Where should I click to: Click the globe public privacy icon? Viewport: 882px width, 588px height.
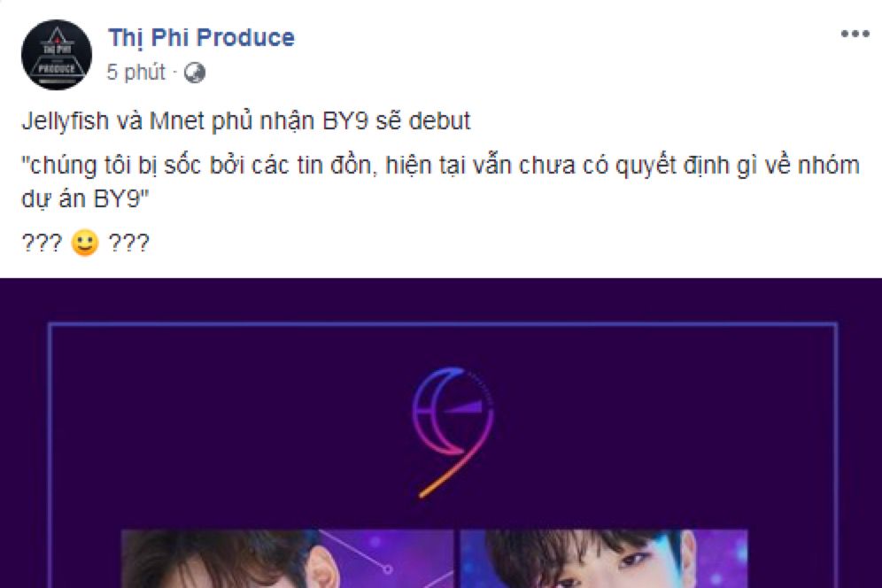[195, 73]
